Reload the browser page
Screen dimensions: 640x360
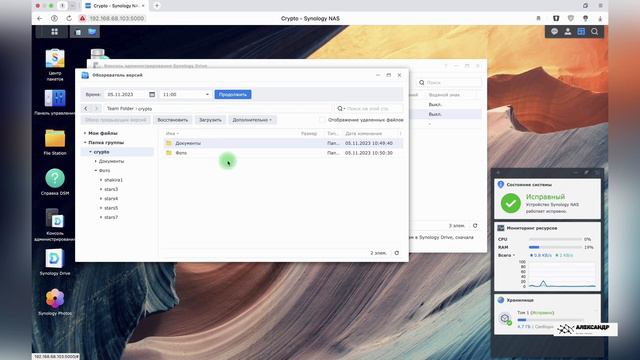click(x=69, y=18)
